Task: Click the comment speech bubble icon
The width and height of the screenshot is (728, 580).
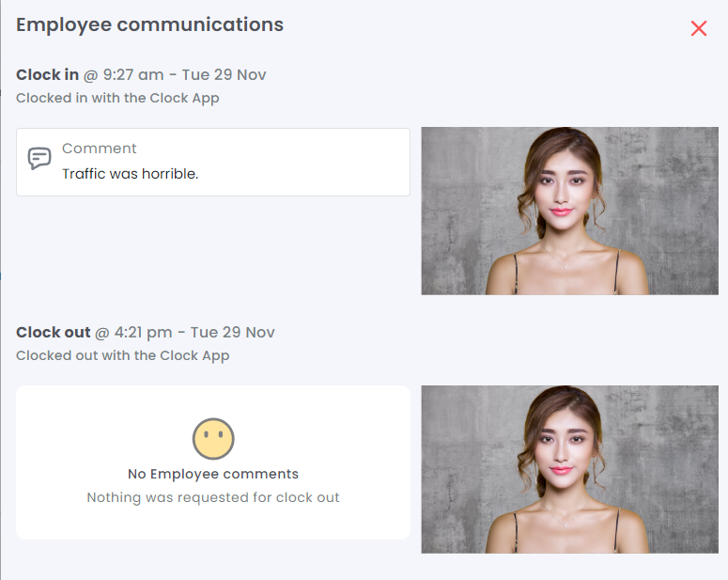Action: coord(39,158)
